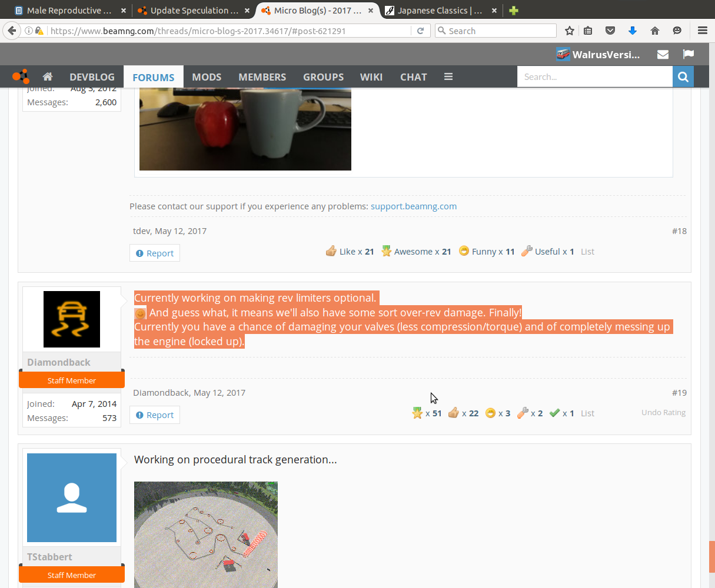Open permalink #18
This screenshot has width=715, height=588.
tap(679, 230)
